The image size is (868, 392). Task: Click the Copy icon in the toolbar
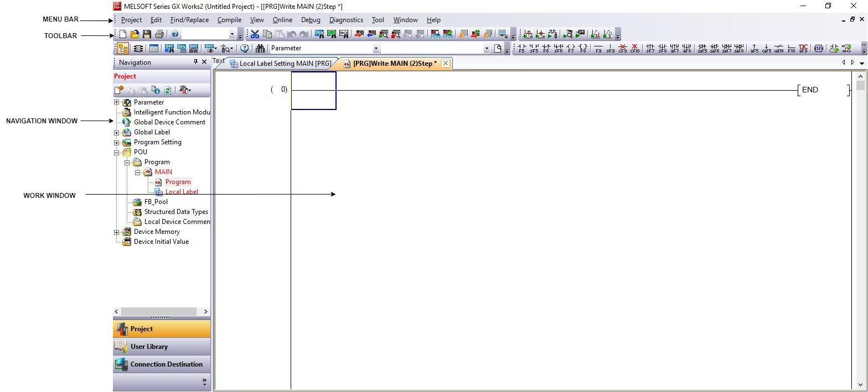(x=267, y=34)
